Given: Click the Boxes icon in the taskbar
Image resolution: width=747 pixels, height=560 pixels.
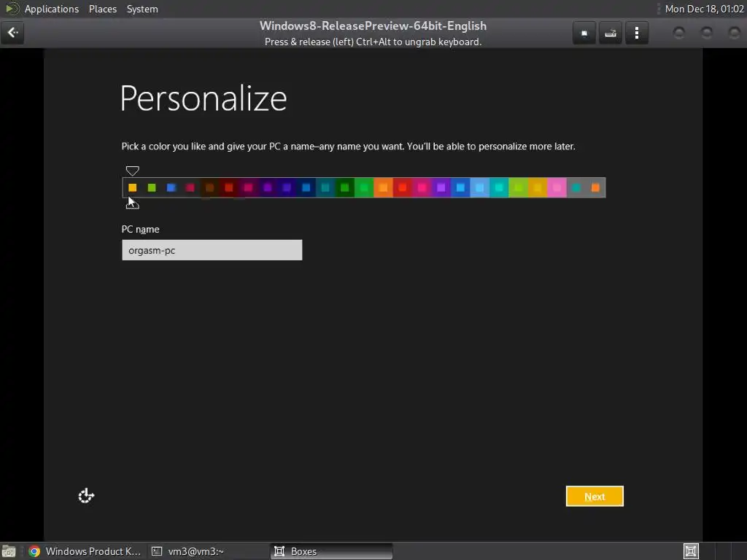Looking at the screenshot, I should coord(279,551).
